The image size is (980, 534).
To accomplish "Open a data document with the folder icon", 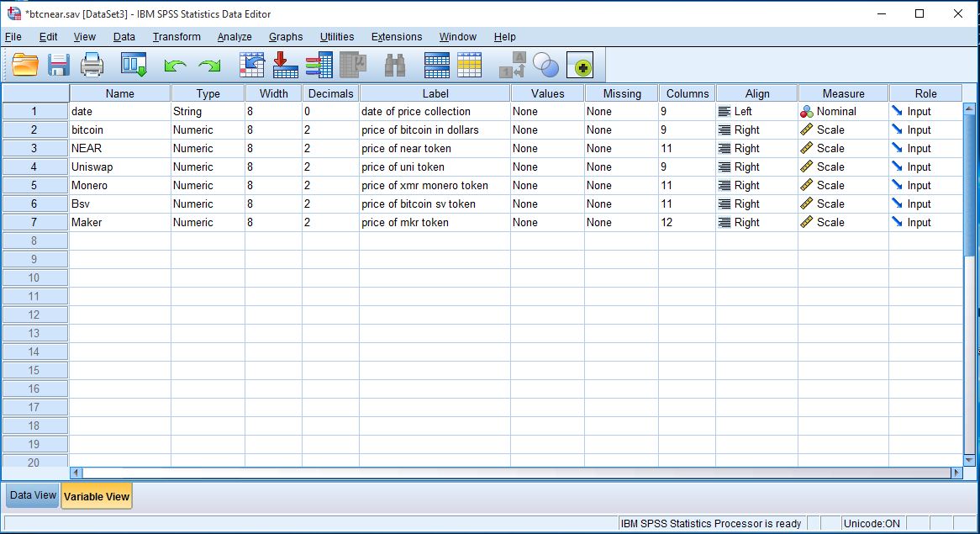I will tap(25, 65).
